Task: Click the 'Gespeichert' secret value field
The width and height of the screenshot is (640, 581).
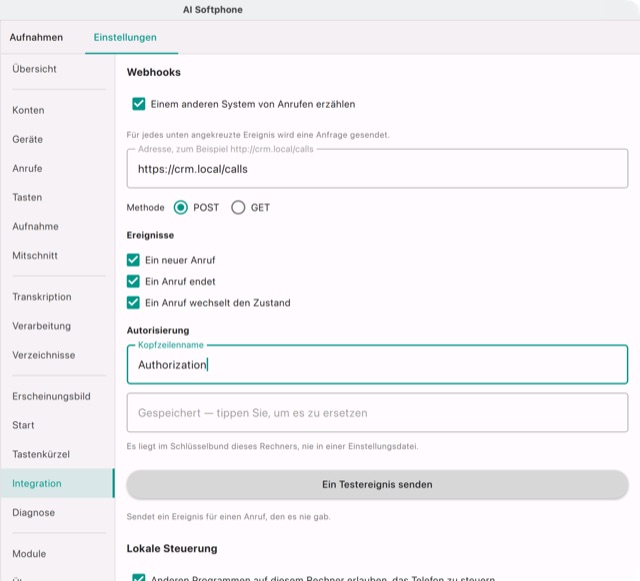Action: coord(377,412)
